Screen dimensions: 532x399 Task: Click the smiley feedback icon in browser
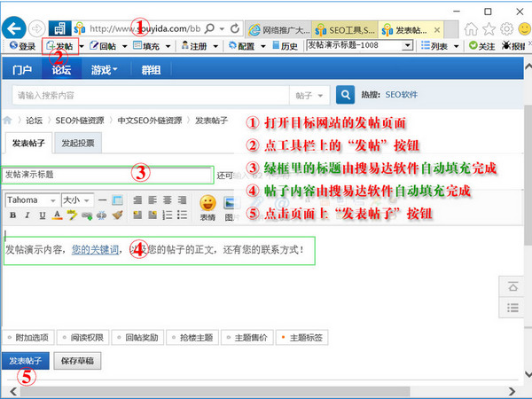point(525,29)
